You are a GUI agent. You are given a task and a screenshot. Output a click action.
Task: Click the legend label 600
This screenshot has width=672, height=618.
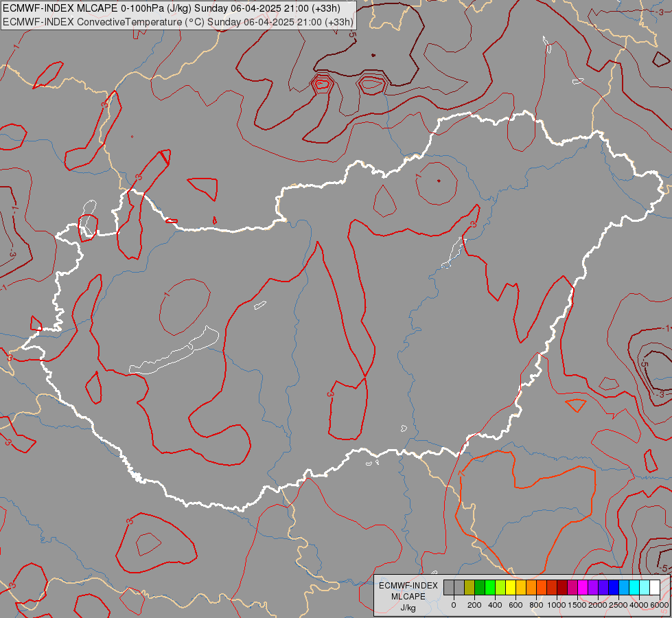(515, 605)
